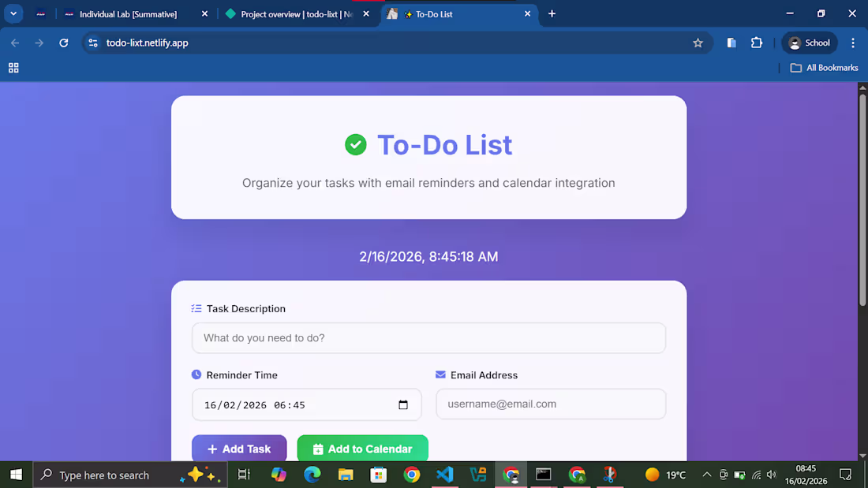View site information icon in address bar
The width and height of the screenshot is (868, 488).
point(93,43)
